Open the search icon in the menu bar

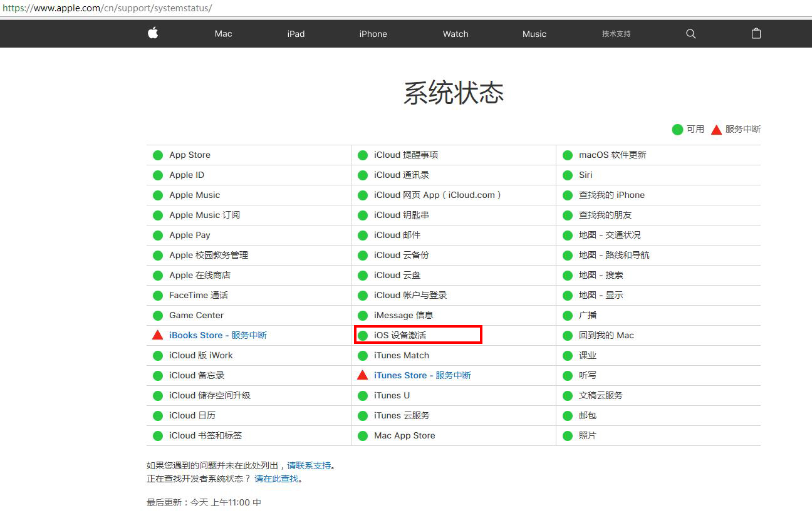tap(690, 34)
